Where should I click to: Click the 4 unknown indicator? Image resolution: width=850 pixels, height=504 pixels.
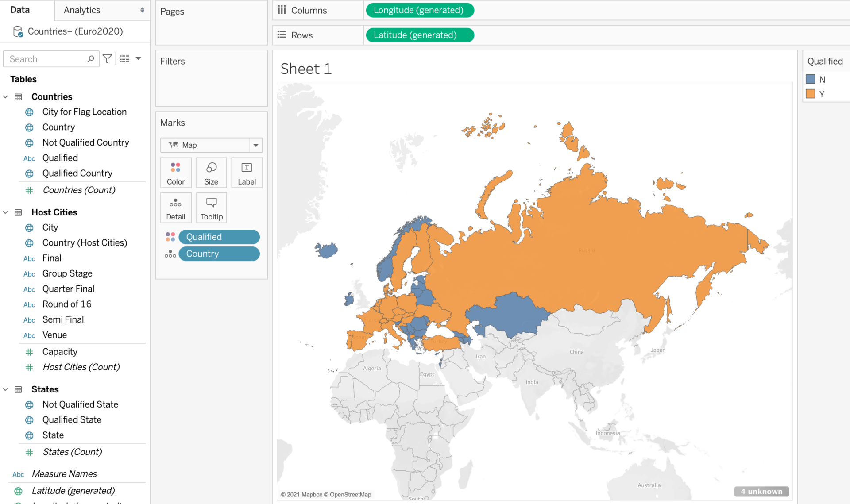coord(761,491)
